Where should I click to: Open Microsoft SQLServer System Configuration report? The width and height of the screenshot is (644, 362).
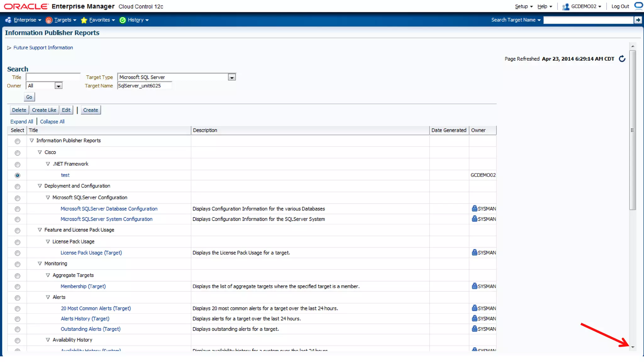point(106,219)
